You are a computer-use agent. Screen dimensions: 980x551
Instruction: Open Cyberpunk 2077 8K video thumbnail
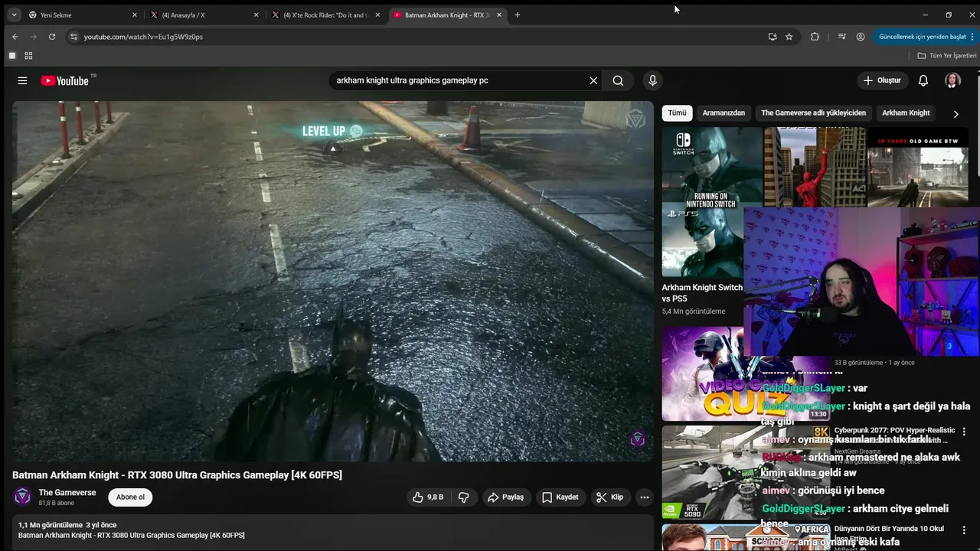click(710, 473)
